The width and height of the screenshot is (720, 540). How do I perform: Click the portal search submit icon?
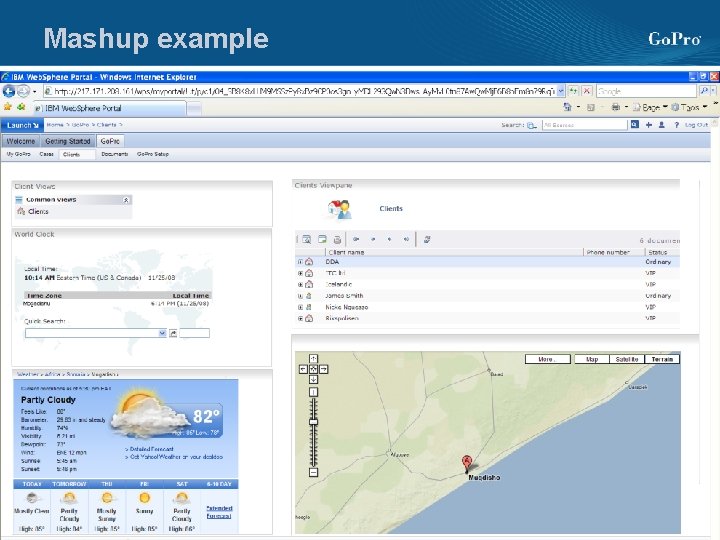pyautogui.click(x=634, y=124)
